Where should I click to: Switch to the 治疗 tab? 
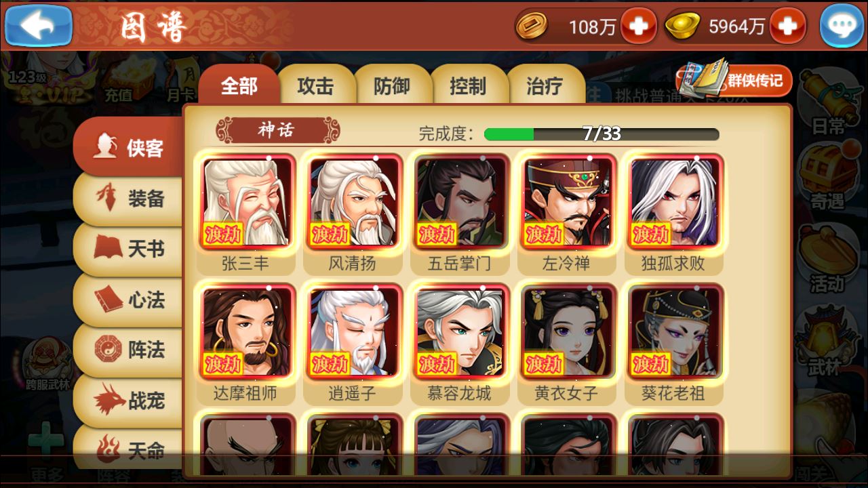545,86
